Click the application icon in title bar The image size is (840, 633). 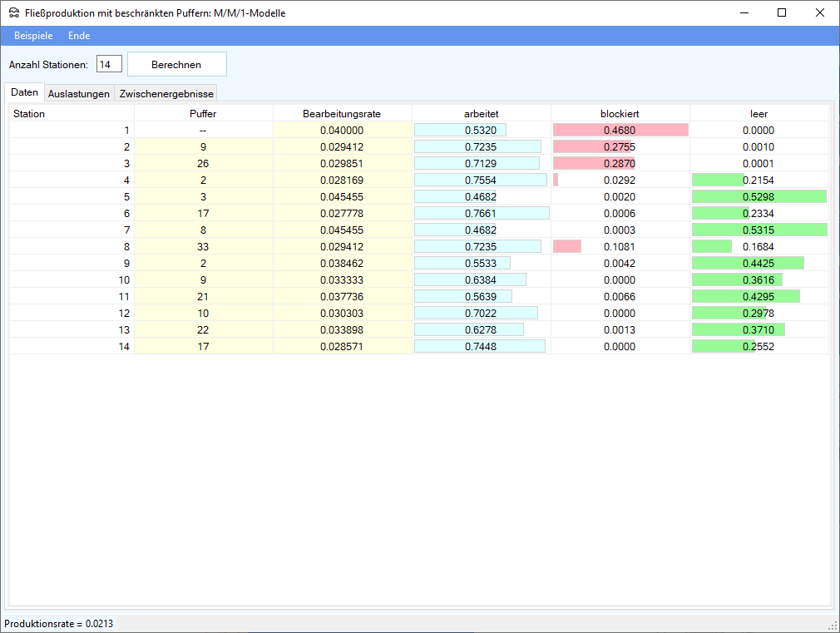click(x=14, y=13)
